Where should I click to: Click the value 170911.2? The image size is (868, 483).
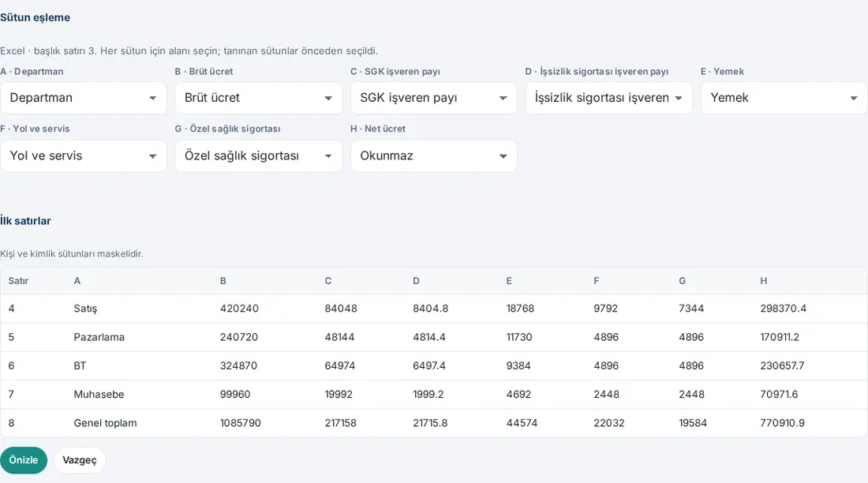click(780, 337)
